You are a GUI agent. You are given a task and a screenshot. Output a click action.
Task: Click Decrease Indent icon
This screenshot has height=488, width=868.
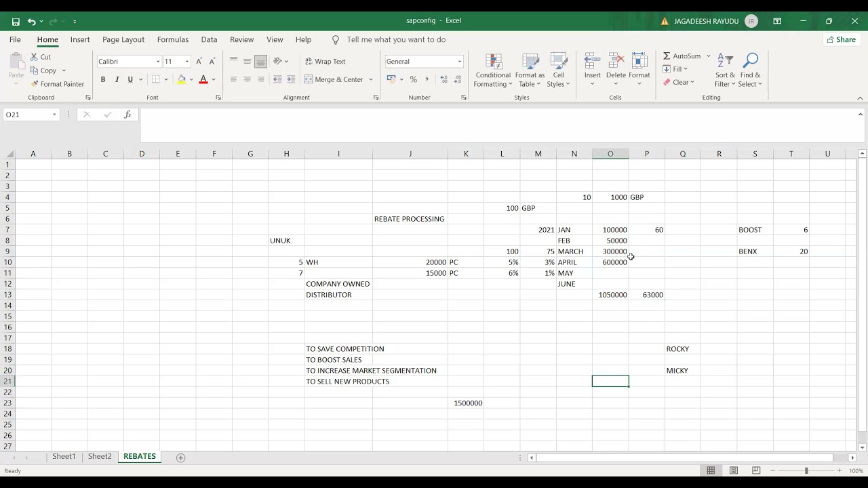point(277,79)
